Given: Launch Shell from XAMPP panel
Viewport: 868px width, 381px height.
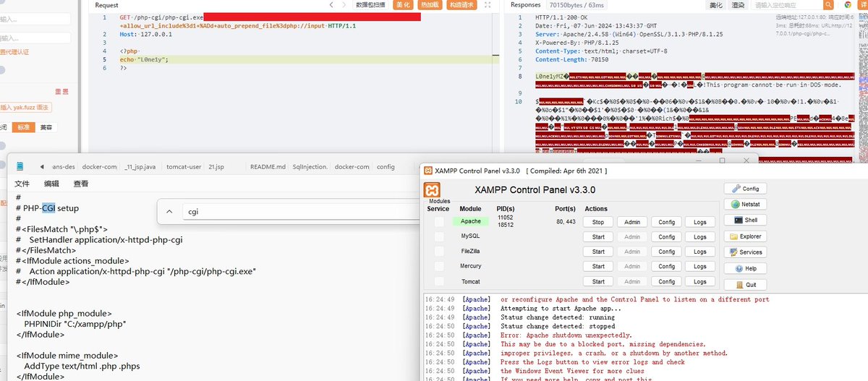Looking at the screenshot, I should tap(744, 221).
